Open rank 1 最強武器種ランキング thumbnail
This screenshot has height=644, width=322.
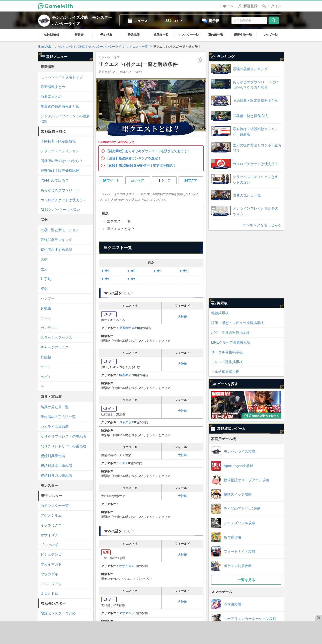[x=221, y=69]
